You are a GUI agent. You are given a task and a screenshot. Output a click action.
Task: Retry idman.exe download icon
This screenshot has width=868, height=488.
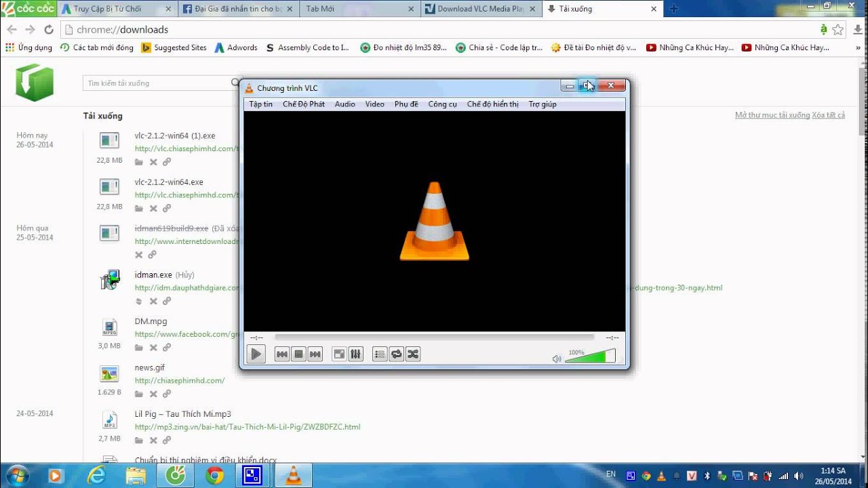click(139, 301)
